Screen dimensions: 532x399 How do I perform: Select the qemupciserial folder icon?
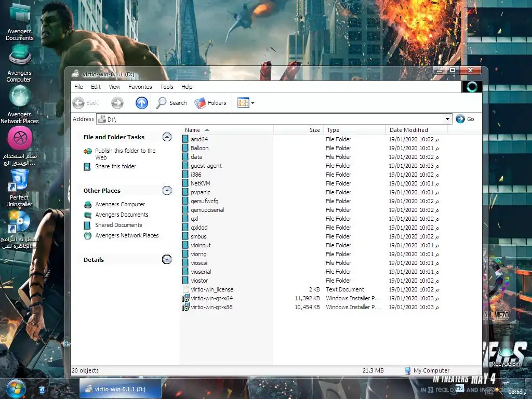pyautogui.click(x=185, y=210)
